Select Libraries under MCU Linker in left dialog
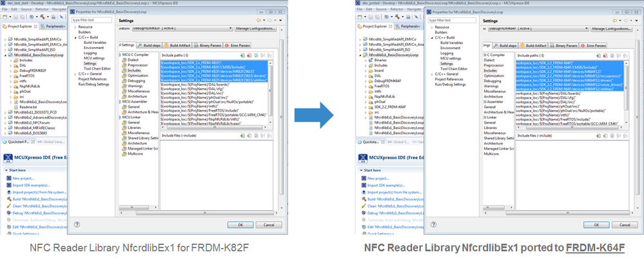Image resolution: width=644 pixels, height=261 pixels. (134, 128)
